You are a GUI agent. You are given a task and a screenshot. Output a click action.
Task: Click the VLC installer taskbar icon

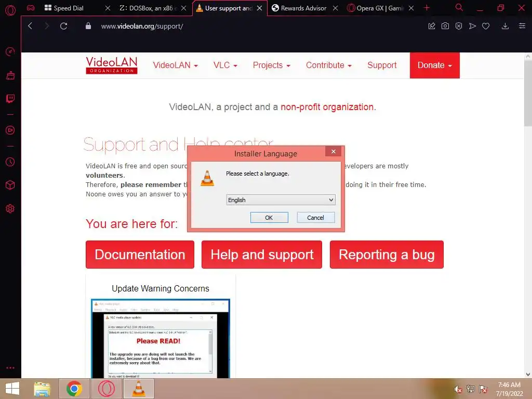coord(138,389)
